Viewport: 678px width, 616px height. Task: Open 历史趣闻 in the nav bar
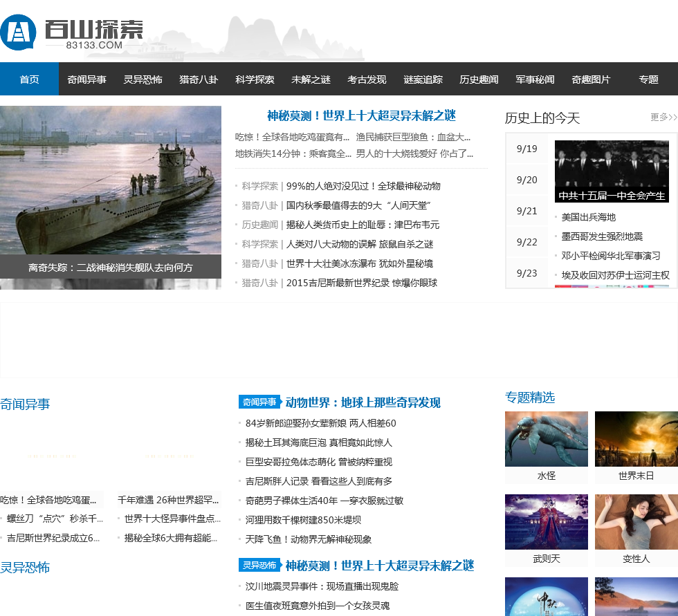tap(479, 80)
